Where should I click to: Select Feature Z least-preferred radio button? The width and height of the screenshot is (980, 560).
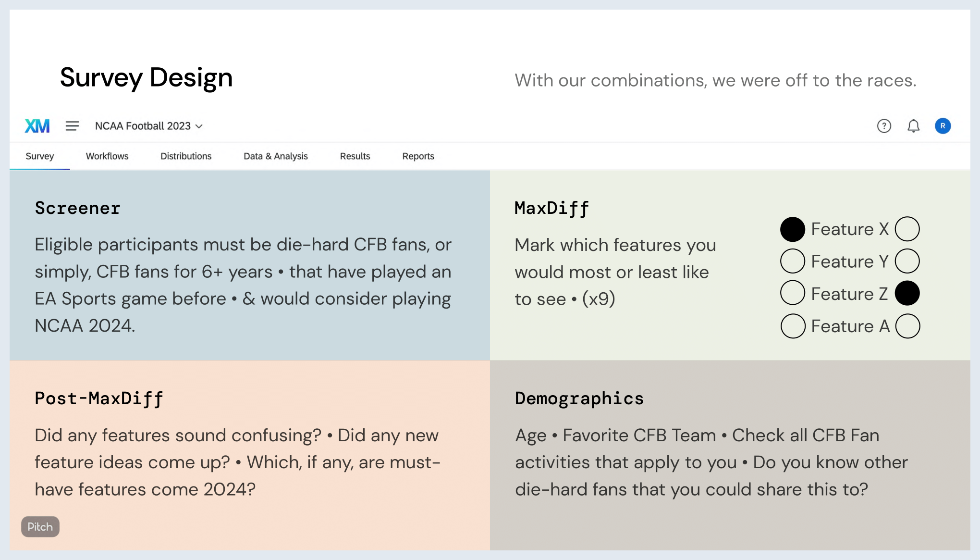[x=907, y=293]
